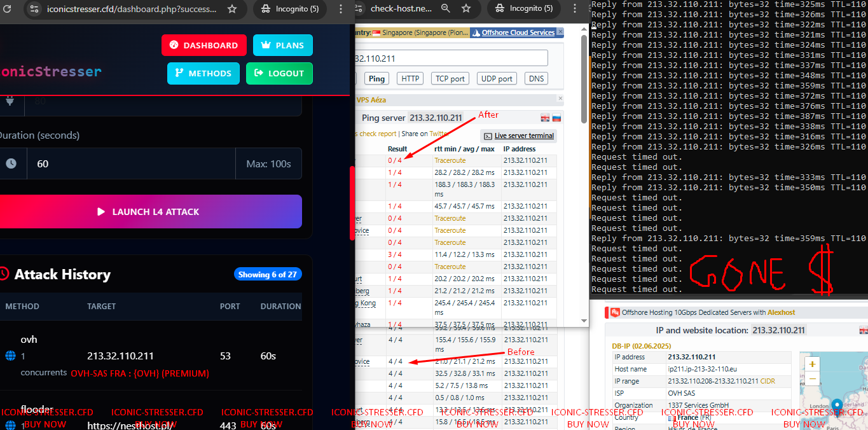This screenshot has height=430, width=868.
Task: Open the Methods page
Action: point(203,73)
